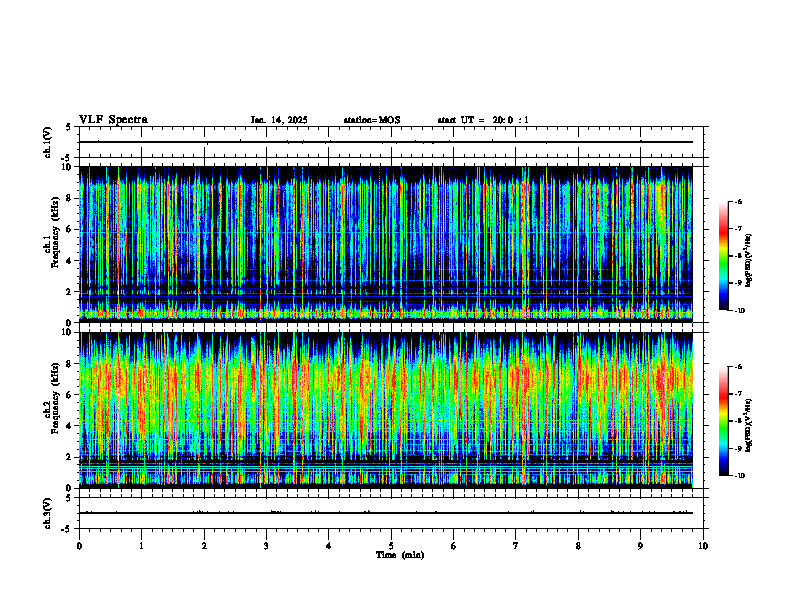Click the ch.2 color bar PSD unit label

point(749,425)
